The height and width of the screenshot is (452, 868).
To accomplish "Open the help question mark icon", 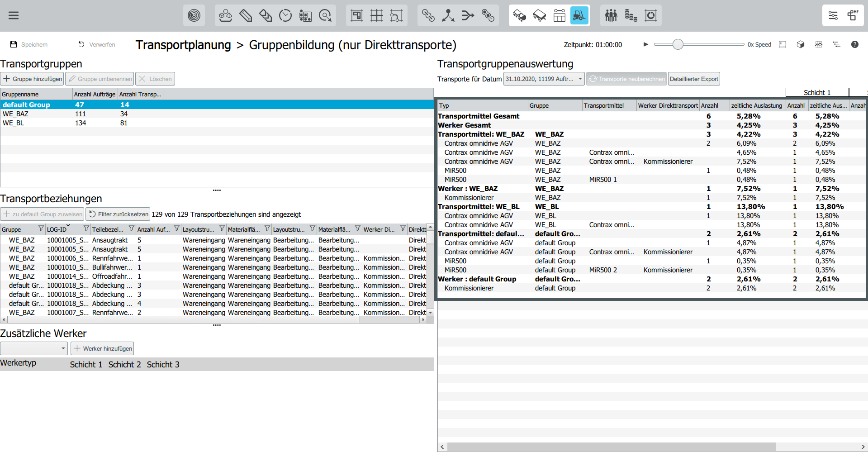I will click(854, 44).
